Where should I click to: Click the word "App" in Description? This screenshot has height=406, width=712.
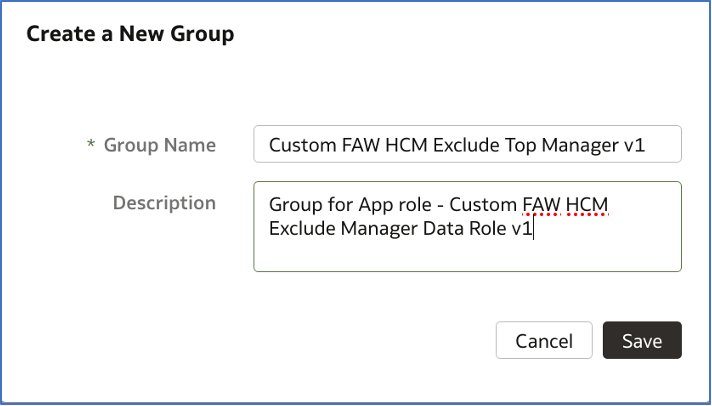369,205
